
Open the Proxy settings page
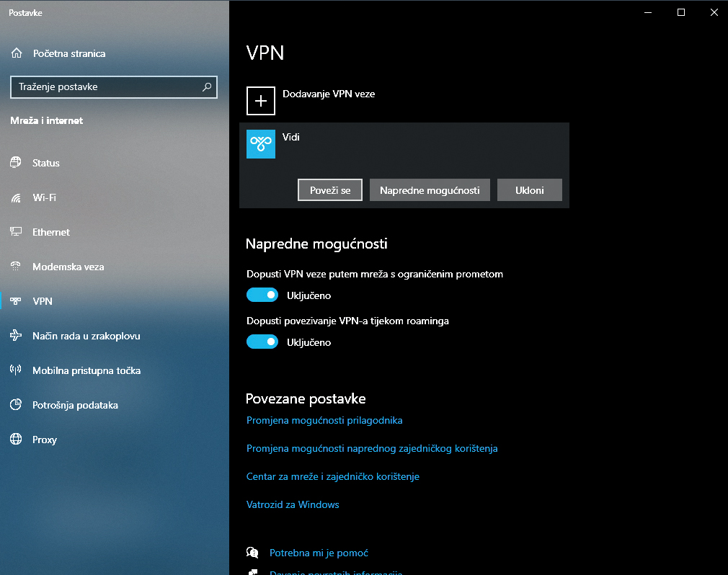(x=44, y=440)
